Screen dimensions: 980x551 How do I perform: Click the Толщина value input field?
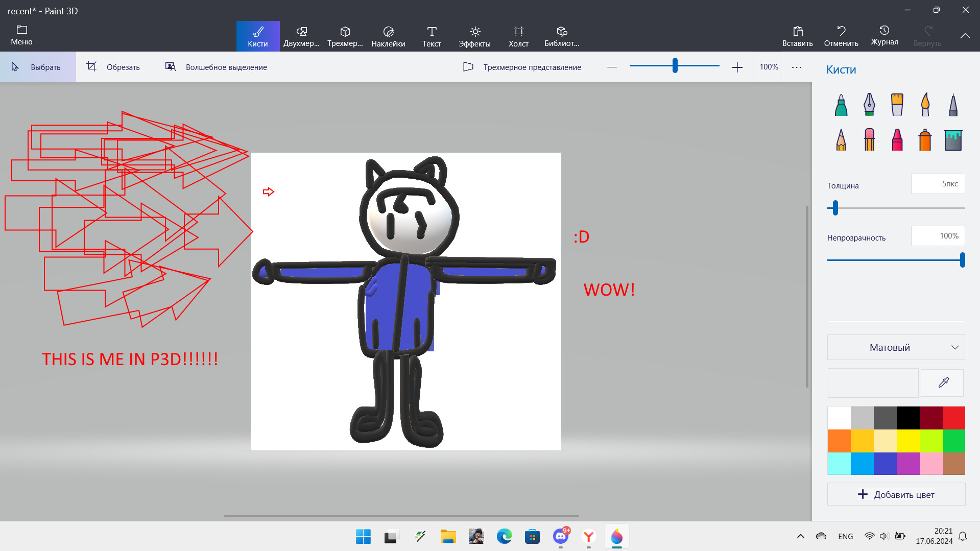(938, 184)
